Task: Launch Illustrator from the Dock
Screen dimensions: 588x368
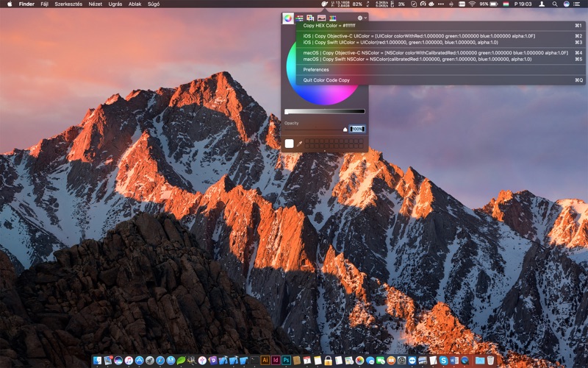Action: pos(265,361)
